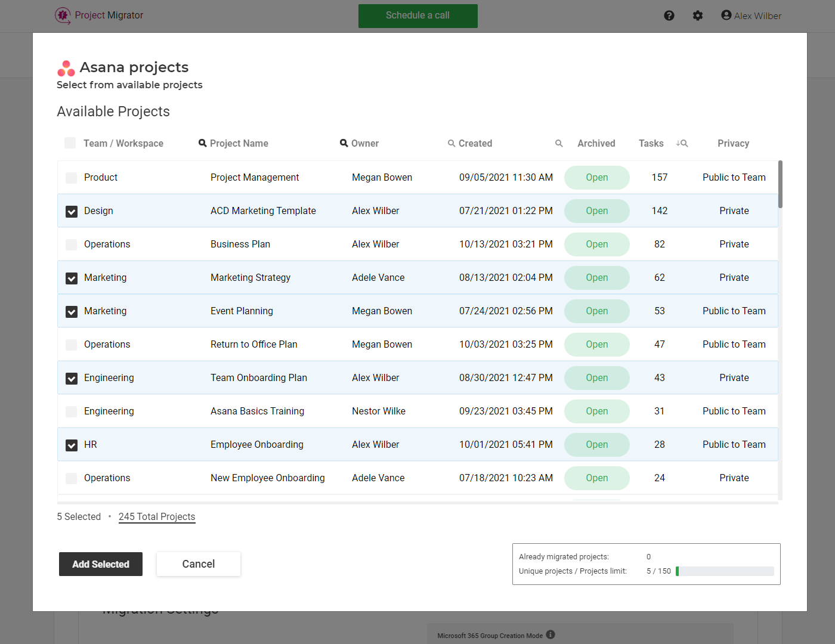
Task: Cancel the project selection
Action: click(198, 563)
